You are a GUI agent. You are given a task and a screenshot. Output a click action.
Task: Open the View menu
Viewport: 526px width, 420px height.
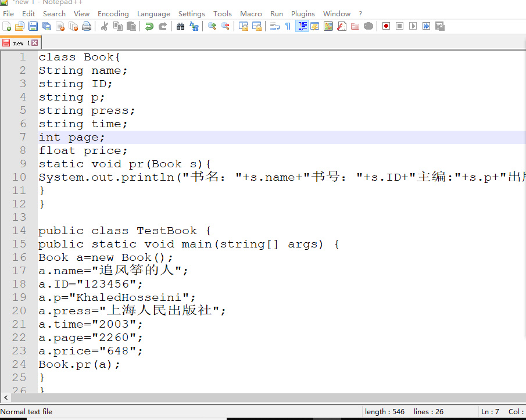click(81, 14)
